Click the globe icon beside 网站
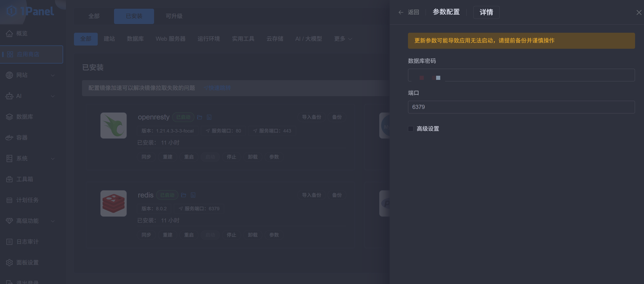 pyautogui.click(x=9, y=75)
